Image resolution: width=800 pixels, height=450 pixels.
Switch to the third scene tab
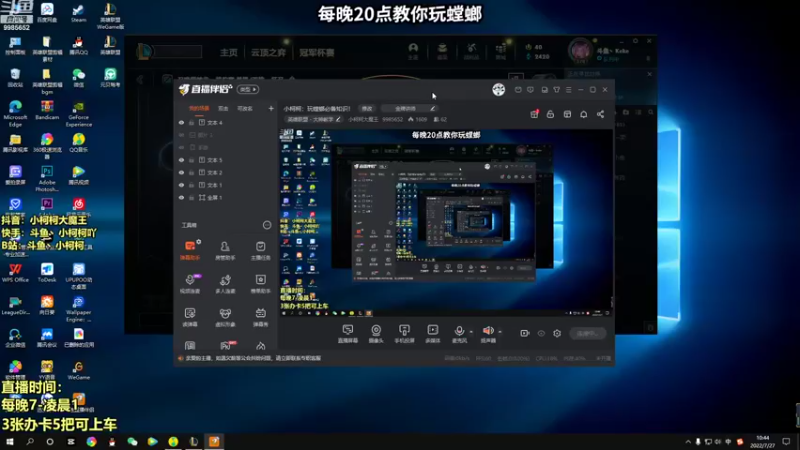pyautogui.click(x=245, y=108)
